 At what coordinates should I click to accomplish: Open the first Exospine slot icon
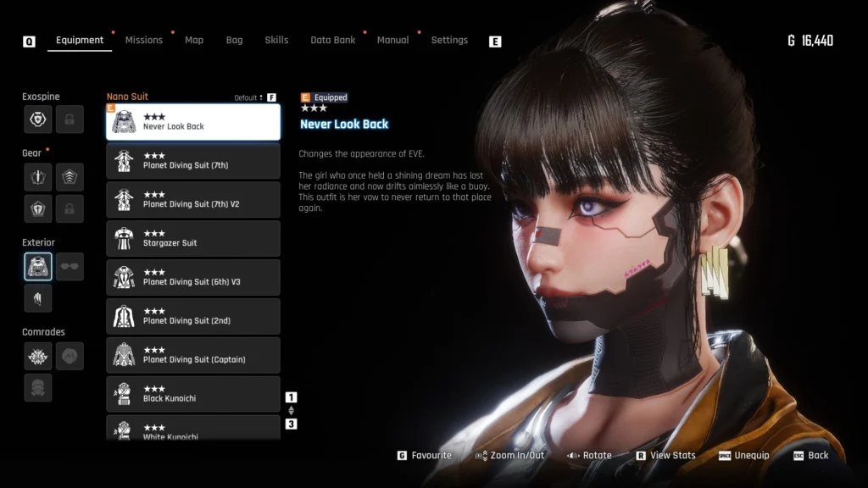click(x=37, y=119)
